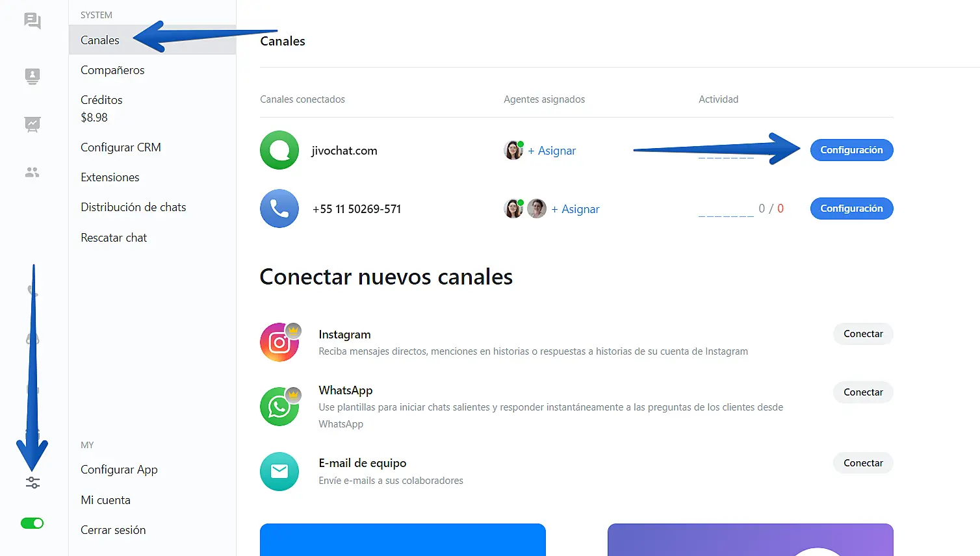Click Conectar for Instagram
Image resolution: width=980 pixels, height=556 pixels.
coord(863,334)
